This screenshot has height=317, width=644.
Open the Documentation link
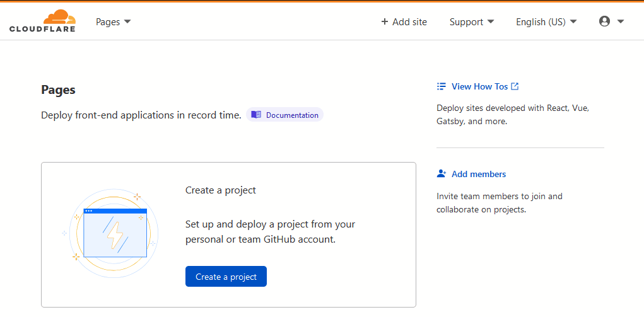[x=291, y=115]
